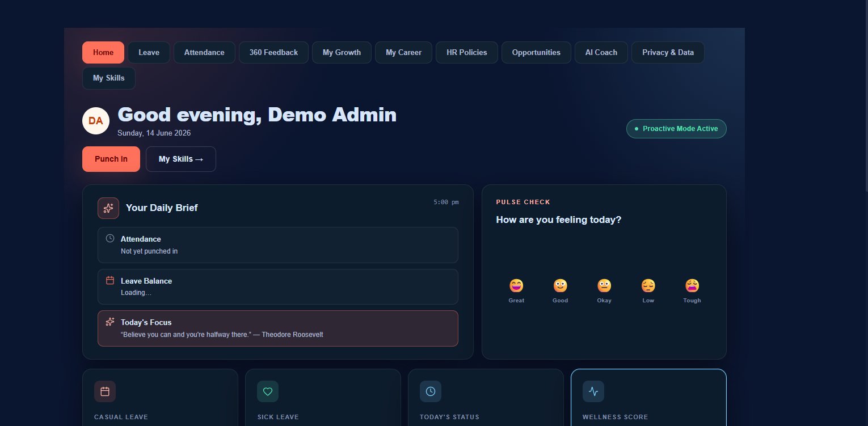
Task: Select the My Career tab
Action: pos(403,52)
